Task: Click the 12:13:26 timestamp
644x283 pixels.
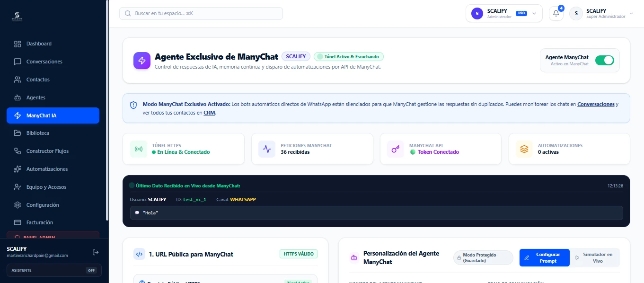Action: pyautogui.click(x=615, y=186)
